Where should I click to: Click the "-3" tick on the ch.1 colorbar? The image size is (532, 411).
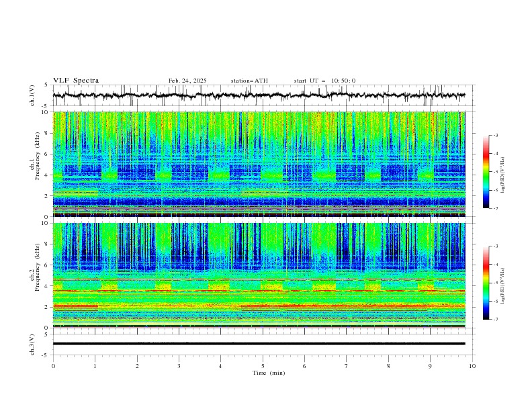point(495,135)
